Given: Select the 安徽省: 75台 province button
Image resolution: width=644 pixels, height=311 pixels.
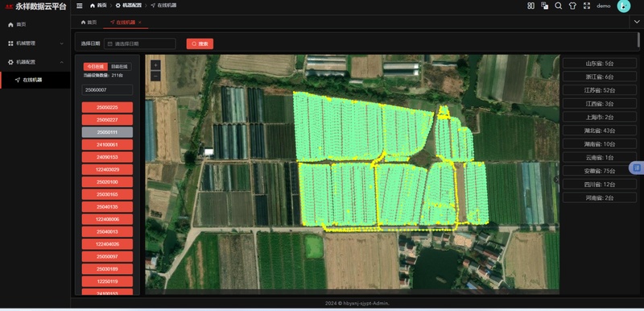Looking at the screenshot, I should (599, 171).
